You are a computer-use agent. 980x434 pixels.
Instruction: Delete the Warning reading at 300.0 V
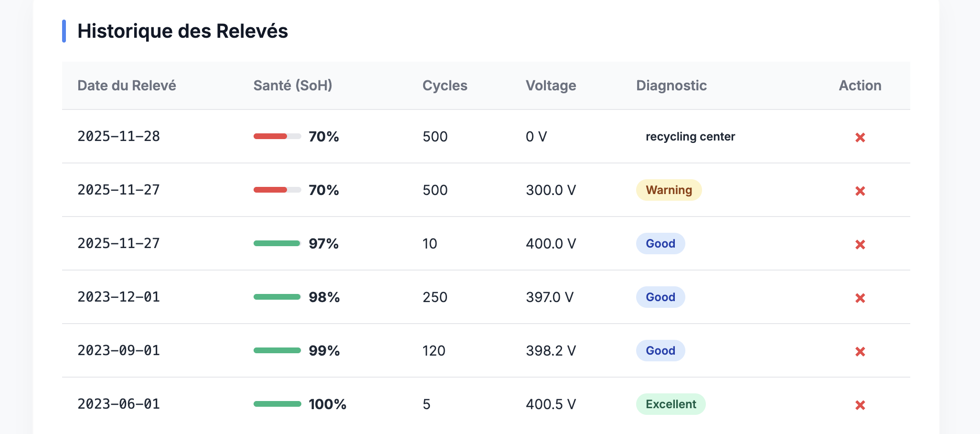pos(860,191)
